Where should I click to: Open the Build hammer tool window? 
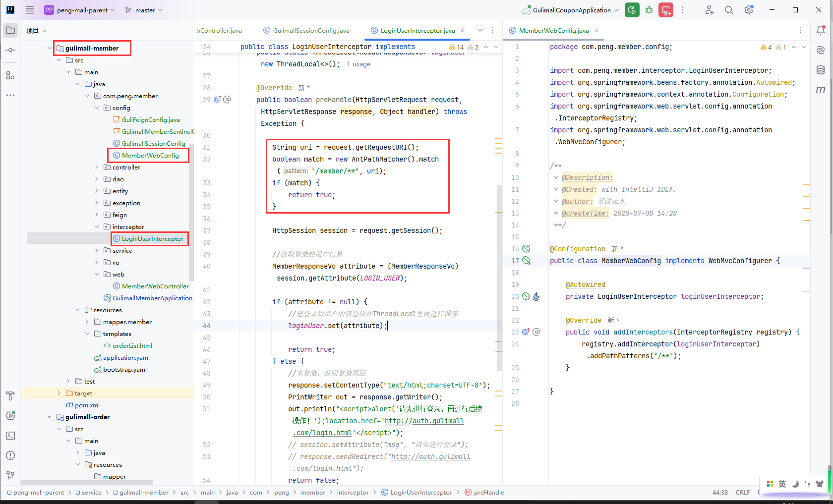coord(10,396)
